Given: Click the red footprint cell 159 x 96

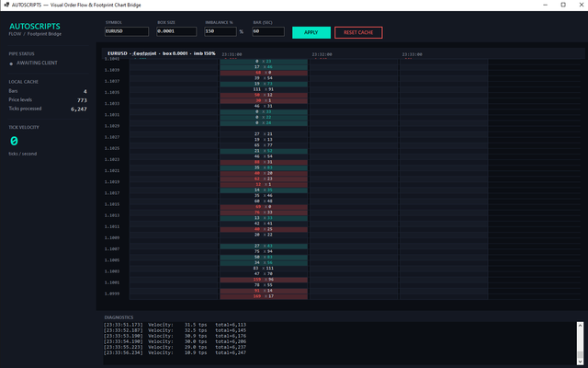Looking at the screenshot, I should click(x=264, y=280).
